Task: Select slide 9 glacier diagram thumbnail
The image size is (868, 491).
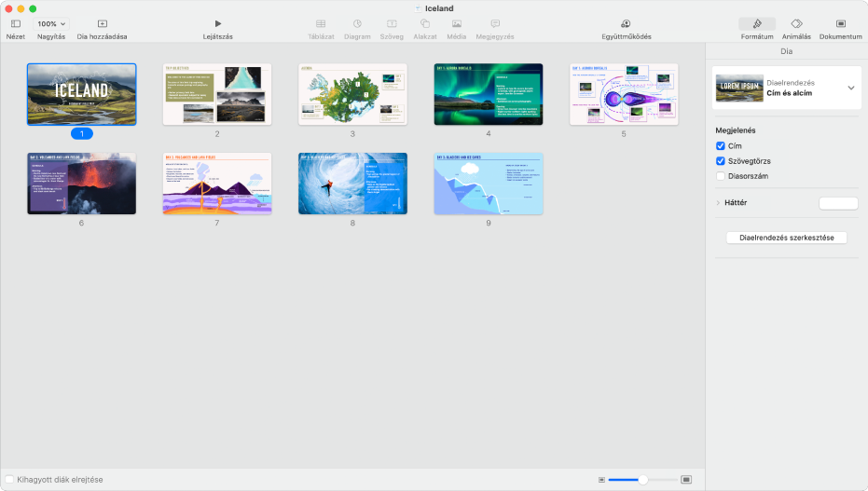Action: [x=489, y=184]
